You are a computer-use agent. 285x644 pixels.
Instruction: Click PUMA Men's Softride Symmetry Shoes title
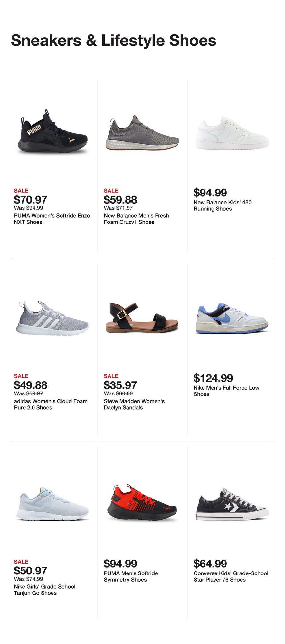(131, 576)
